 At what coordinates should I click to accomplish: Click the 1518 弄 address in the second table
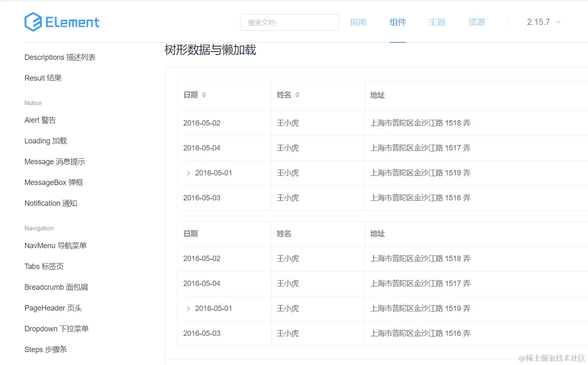[x=420, y=259]
